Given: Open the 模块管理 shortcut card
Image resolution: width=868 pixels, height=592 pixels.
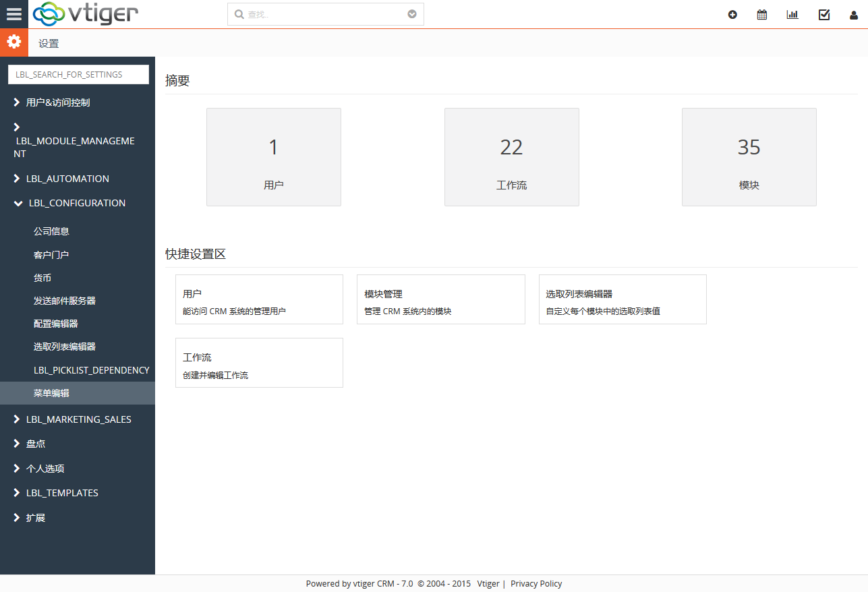Looking at the screenshot, I should [x=441, y=299].
